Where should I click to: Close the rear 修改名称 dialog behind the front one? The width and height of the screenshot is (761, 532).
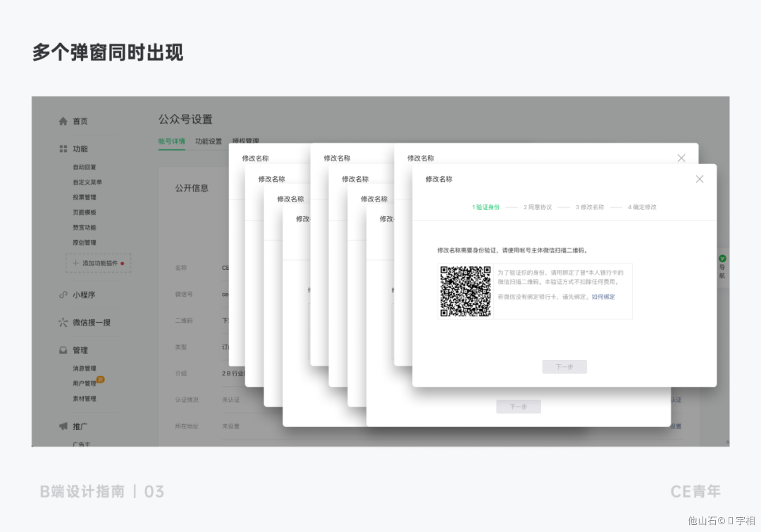click(x=681, y=159)
